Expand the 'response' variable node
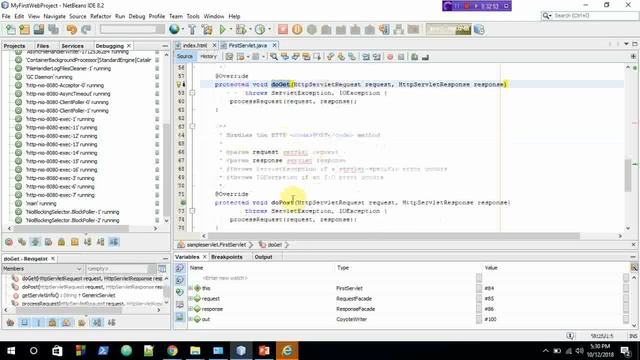Image resolution: width=640 pixels, height=360 pixels. [x=190, y=309]
